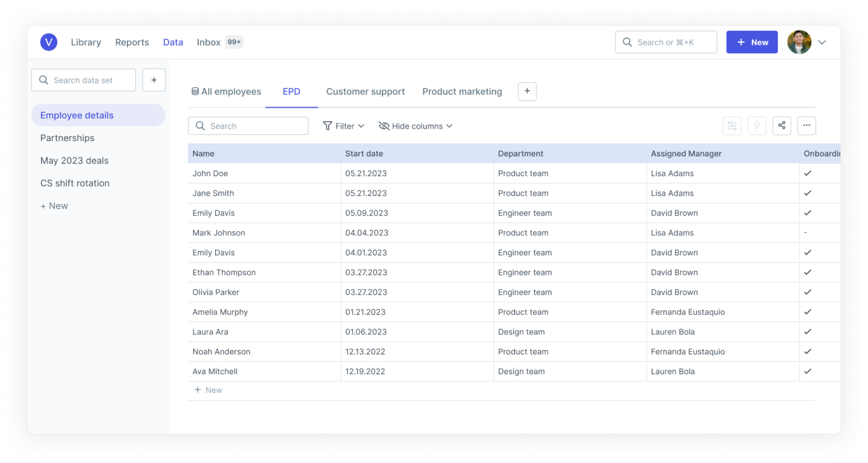The height and width of the screenshot is (463, 868).
Task: Open the three-dots more options menu
Action: (806, 126)
